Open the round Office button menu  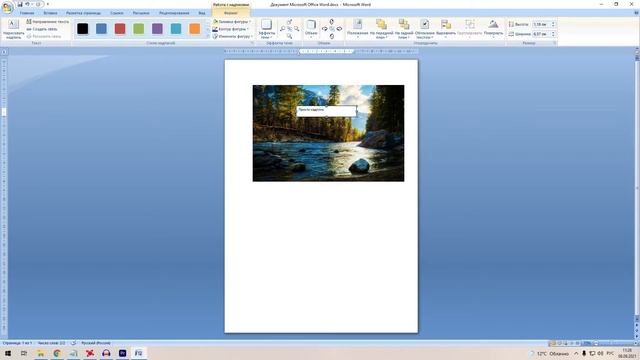coord(7,7)
